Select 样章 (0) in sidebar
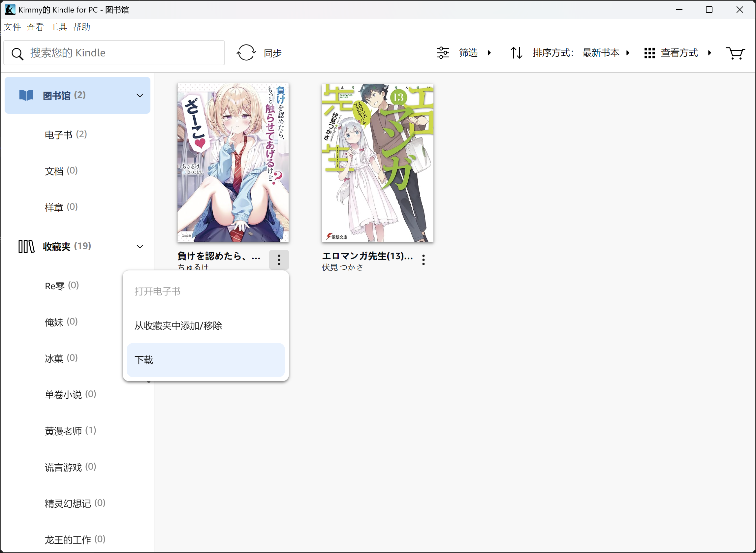The image size is (756, 553). (61, 207)
